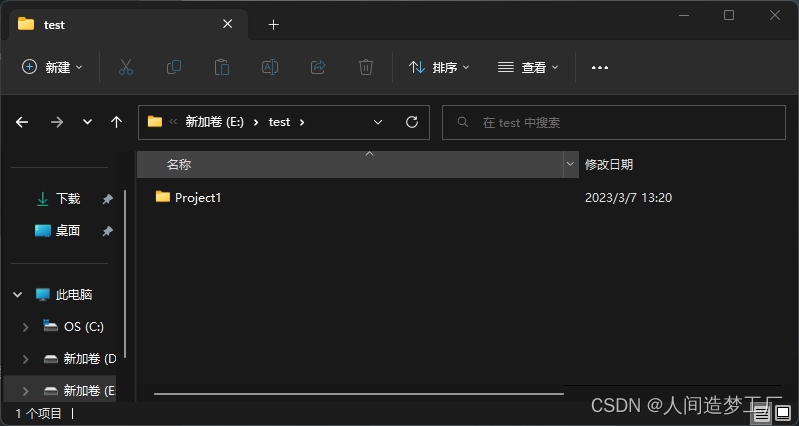This screenshot has height=426, width=799.
Task: Click pin icon beside 桌面
Action: coord(108,231)
